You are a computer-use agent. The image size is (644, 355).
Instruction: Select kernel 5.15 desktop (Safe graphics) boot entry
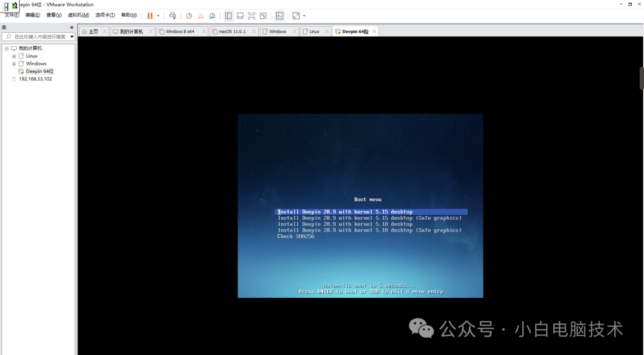370,218
